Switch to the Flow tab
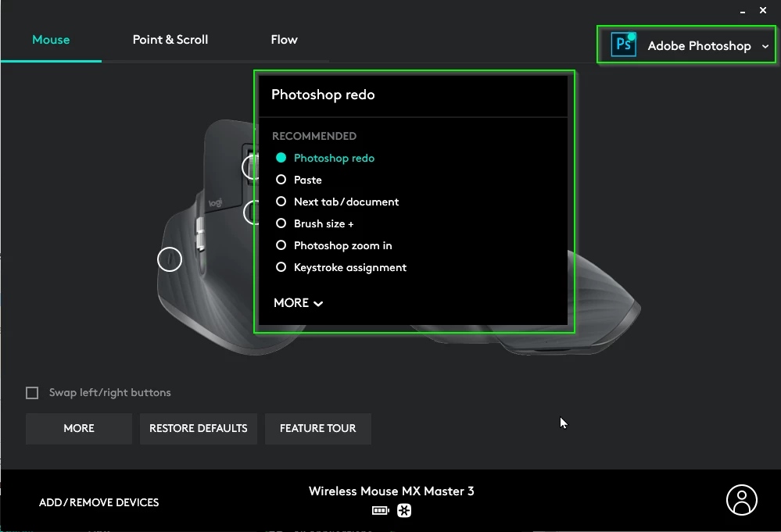 click(x=284, y=40)
